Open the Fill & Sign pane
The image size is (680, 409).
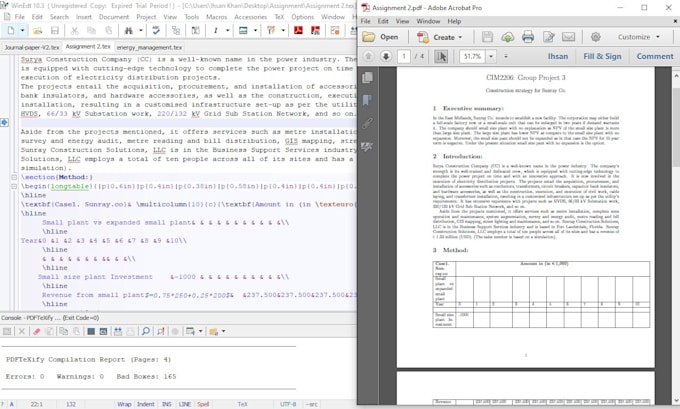click(x=602, y=56)
